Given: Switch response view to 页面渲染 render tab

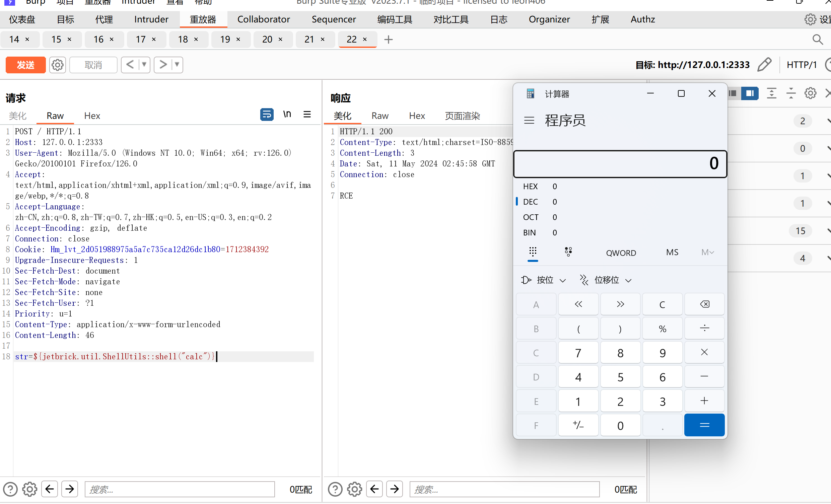Looking at the screenshot, I should coord(462,116).
